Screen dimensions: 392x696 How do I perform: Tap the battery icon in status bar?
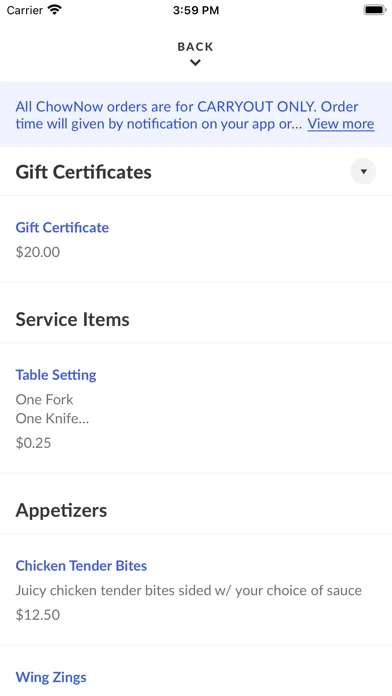pyautogui.click(x=375, y=10)
